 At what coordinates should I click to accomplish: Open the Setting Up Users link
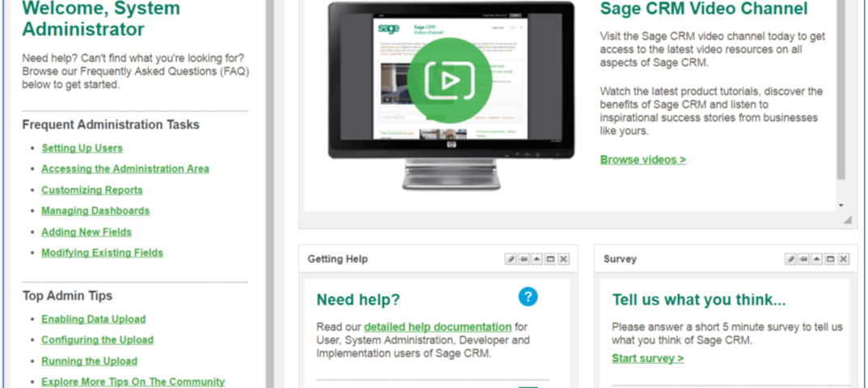(82, 148)
